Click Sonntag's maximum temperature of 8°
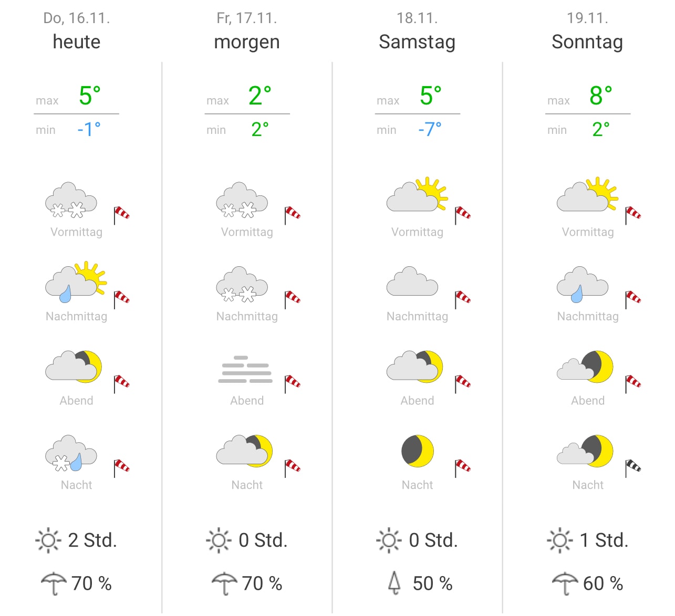This screenshot has height=616, width=675. [x=601, y=96]
